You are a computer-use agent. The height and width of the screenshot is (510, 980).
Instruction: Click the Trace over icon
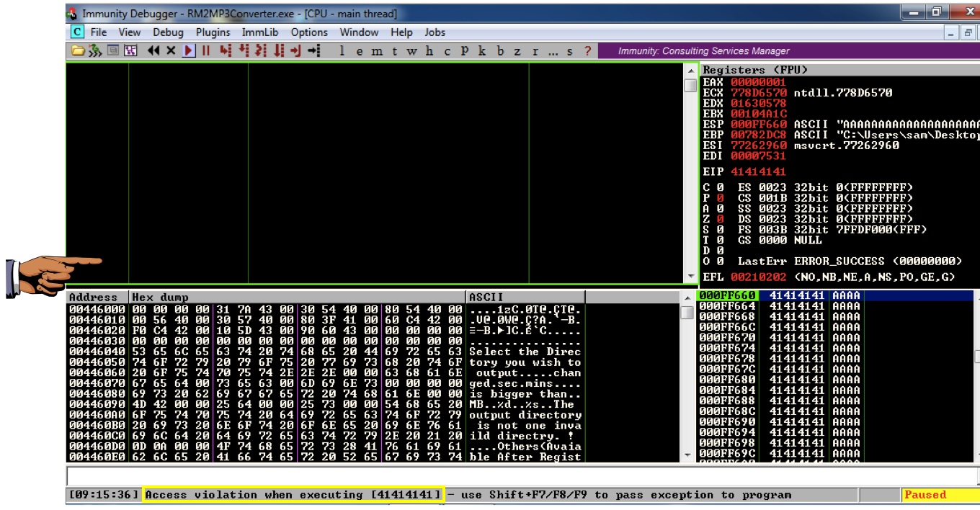tap(278, 50)
